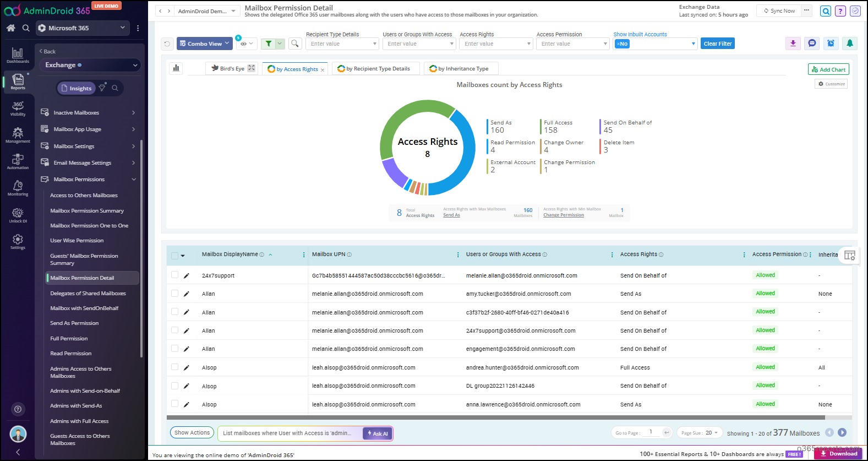Open the help question mark icon
The width and height of the screenshot is (868, 461).
pos(840,11)
